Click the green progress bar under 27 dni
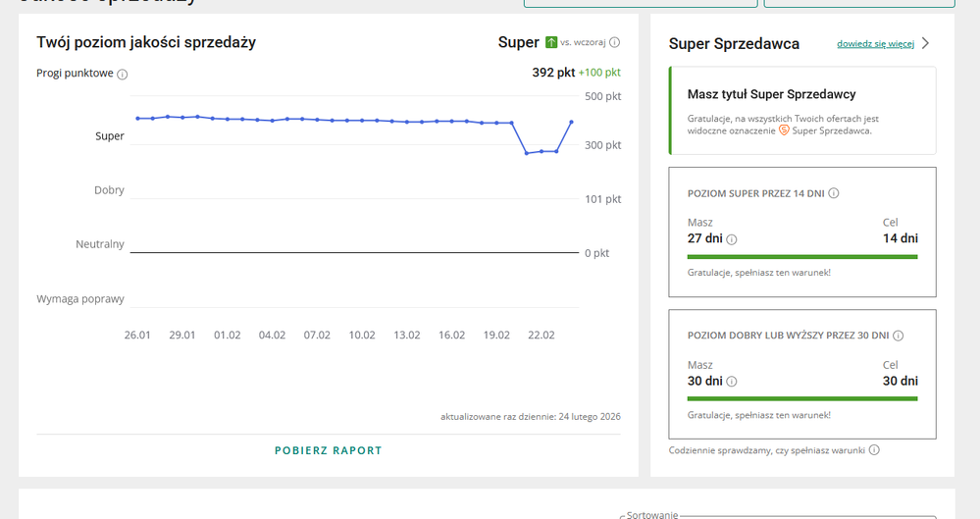980x519 pixels. click(x=801, y=257)
